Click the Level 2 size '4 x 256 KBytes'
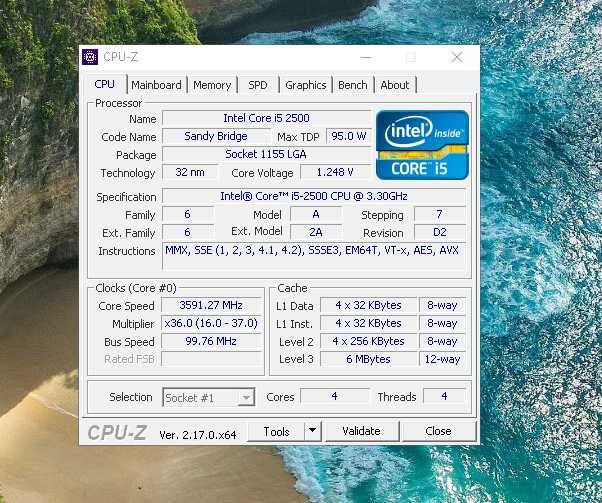 368,341
